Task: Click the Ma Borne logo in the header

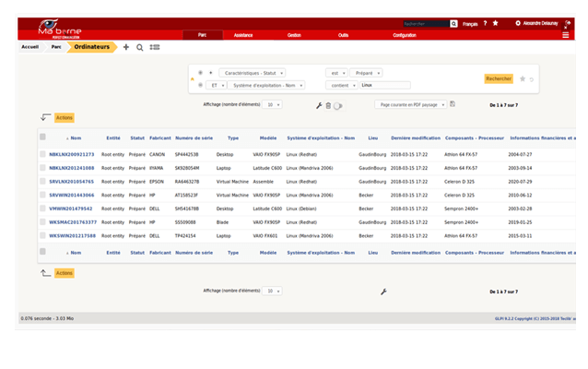Action: [x=59, y=29]
